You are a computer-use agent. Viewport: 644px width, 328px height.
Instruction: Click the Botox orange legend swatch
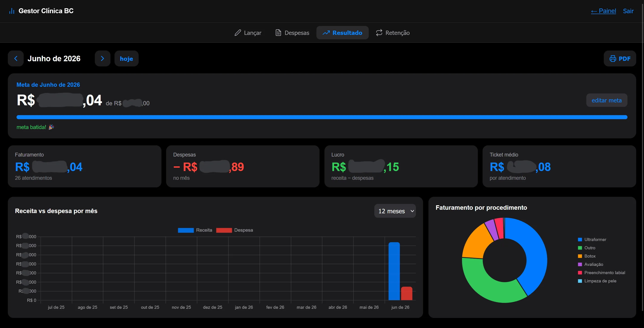[580, 256]
